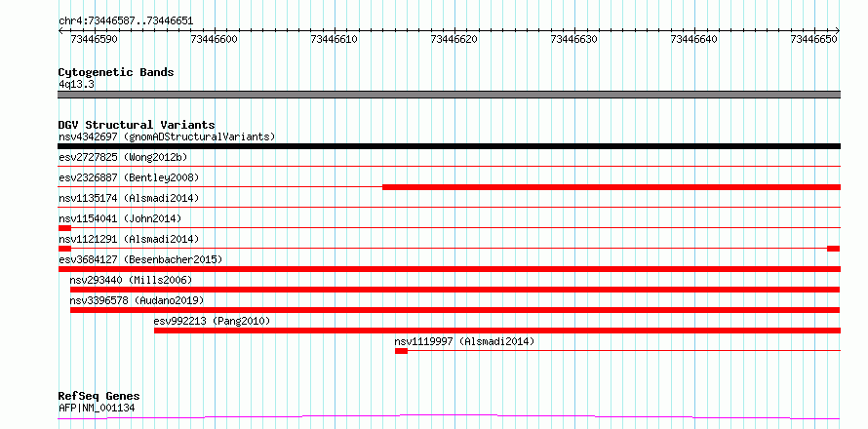Click the left arrow of the coordinate ruler
This screenshot has height=429, width=868.
tap(60, 31)
